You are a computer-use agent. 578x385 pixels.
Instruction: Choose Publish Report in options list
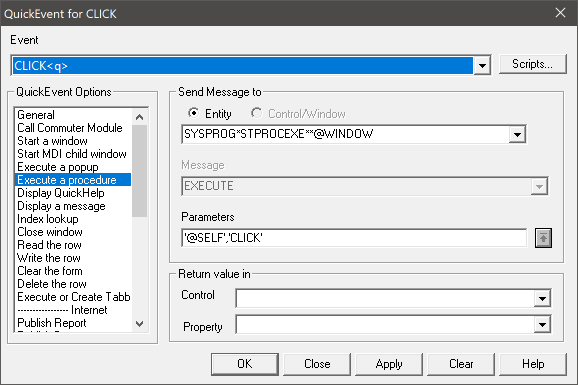click(73, 323)
